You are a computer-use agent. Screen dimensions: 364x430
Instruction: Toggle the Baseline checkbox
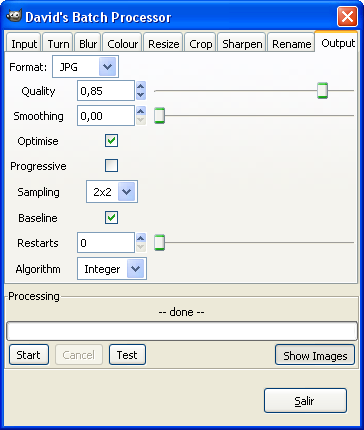pyautogui.click(x=111, y=218)
